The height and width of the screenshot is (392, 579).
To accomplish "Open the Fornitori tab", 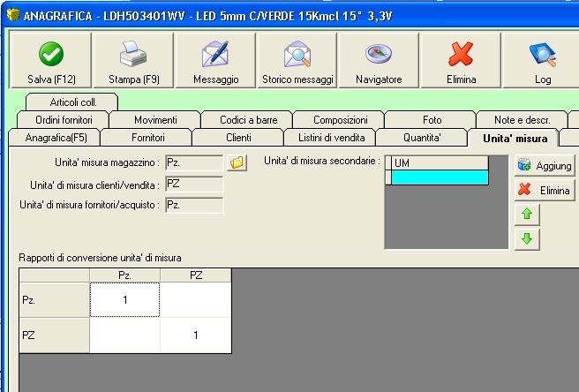I will click(147, 138).
